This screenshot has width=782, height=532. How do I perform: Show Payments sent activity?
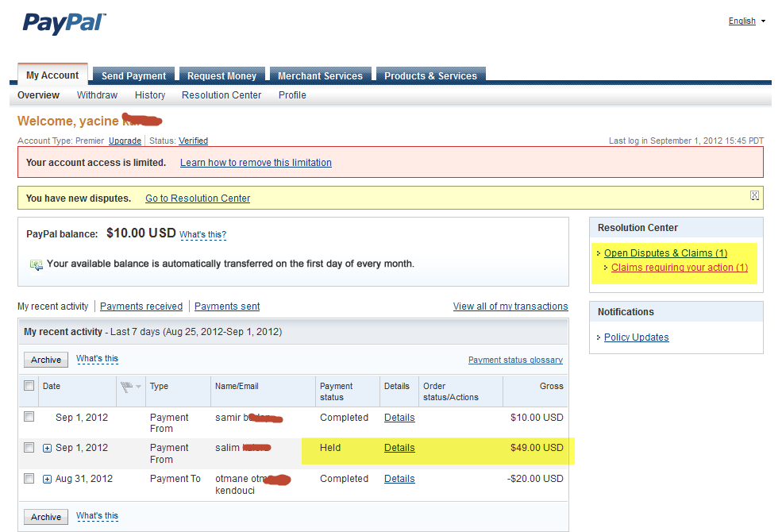[x=227, y=306]
